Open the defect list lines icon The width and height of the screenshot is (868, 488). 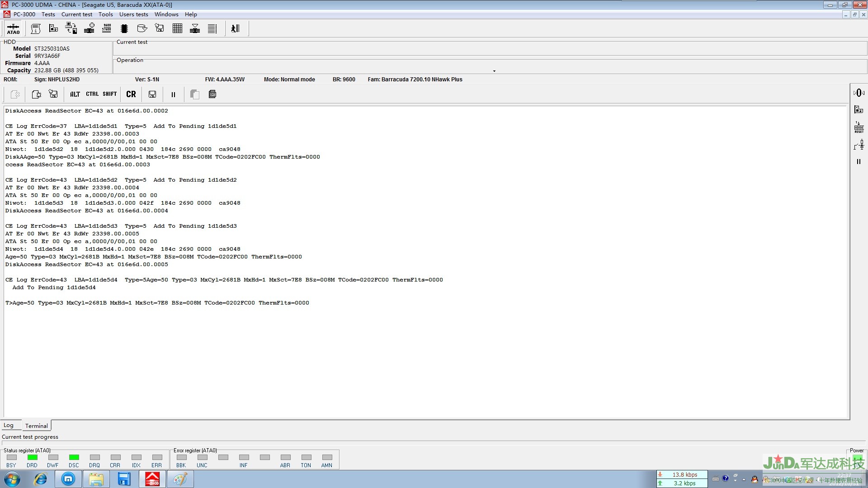coord(212,28)
